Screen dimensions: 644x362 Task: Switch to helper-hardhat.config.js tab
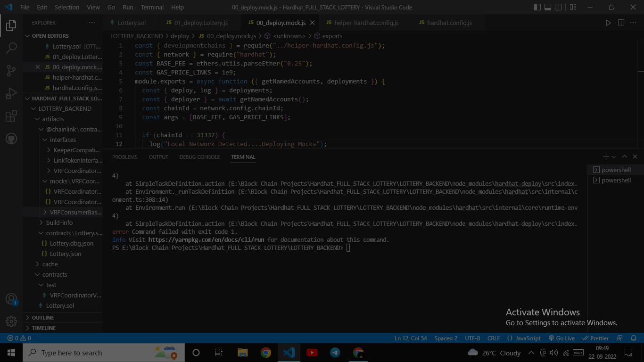(x=366, y=23)
